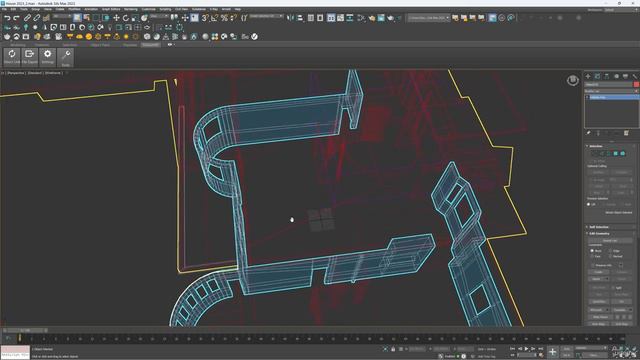Screen dimensions: 640x360
Task: Click the Play Animation button
Action: point(527,349)
